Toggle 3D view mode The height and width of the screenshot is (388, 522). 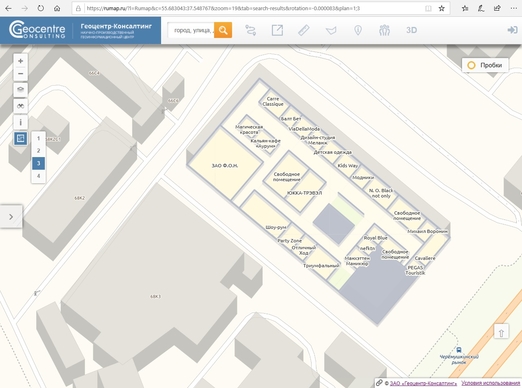coord(411,30)
